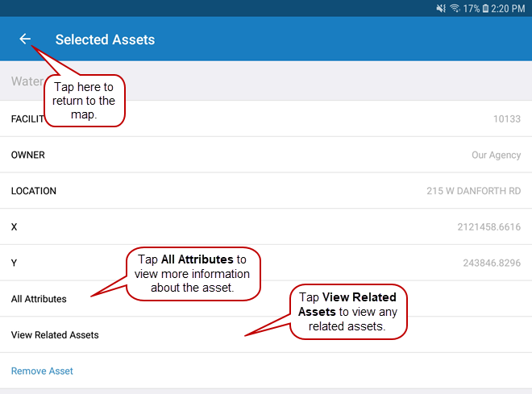Tap the Selected Assets header title

(105, 39)
